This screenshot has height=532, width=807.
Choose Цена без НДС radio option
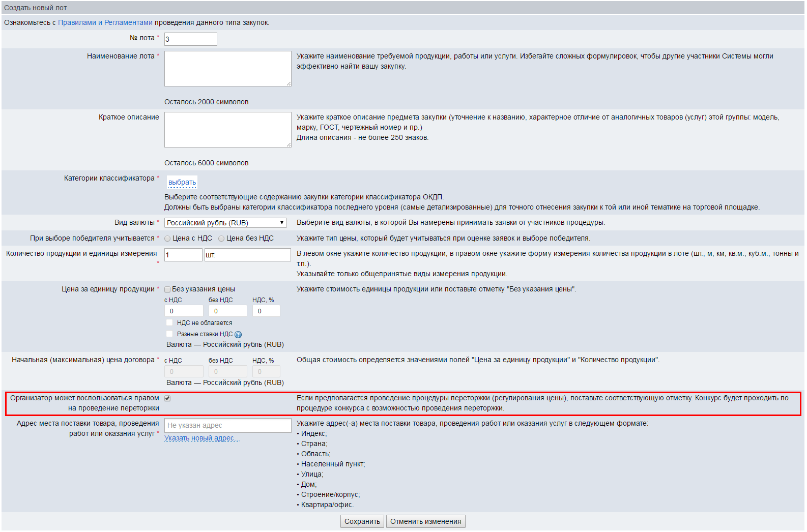pos(221,239)
